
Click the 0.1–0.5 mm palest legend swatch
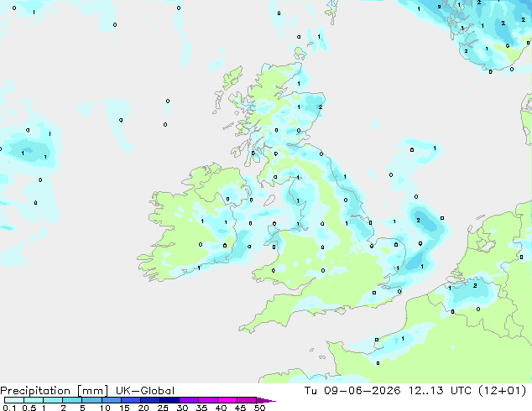(x=14, y=400)
